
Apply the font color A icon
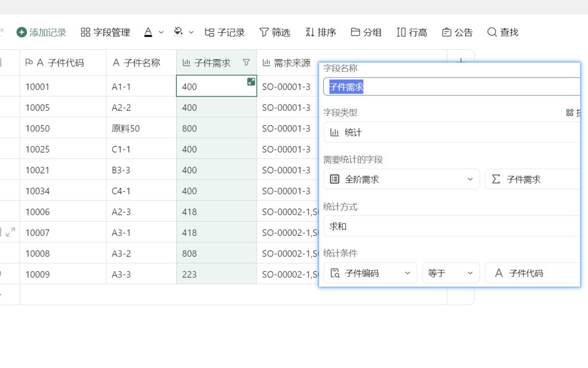tap(148, 32)
